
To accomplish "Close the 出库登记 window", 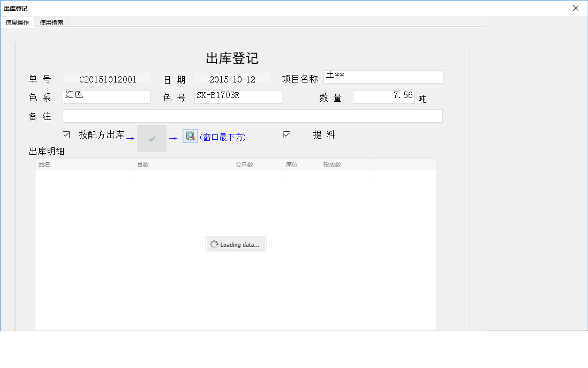I will (x=576, y=8).
